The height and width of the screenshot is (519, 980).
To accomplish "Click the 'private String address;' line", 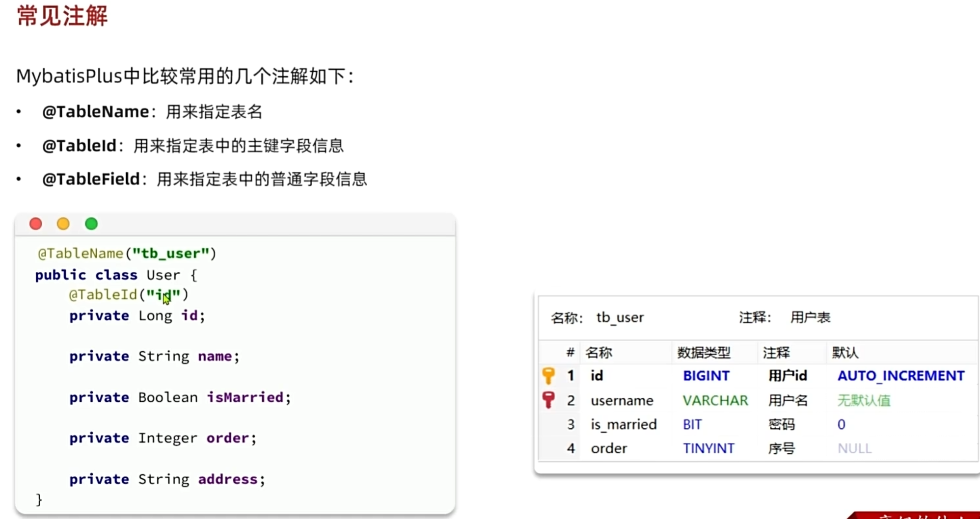I will click(x=167, y=479).
